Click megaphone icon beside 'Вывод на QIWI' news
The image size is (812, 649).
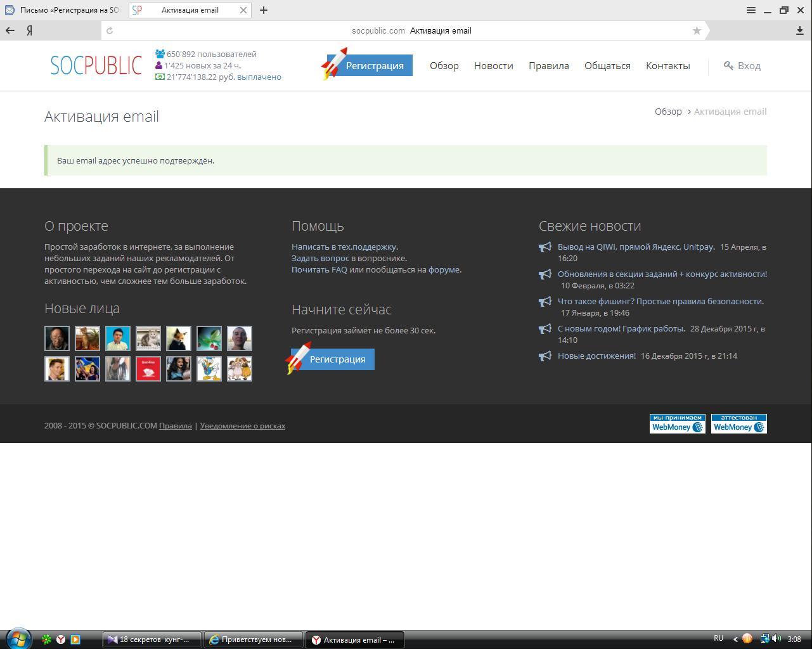(545, 247)
